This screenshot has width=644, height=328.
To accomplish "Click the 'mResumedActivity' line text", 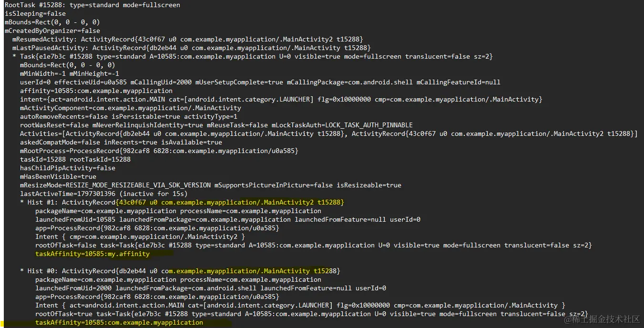I will (x=188, y=40).
